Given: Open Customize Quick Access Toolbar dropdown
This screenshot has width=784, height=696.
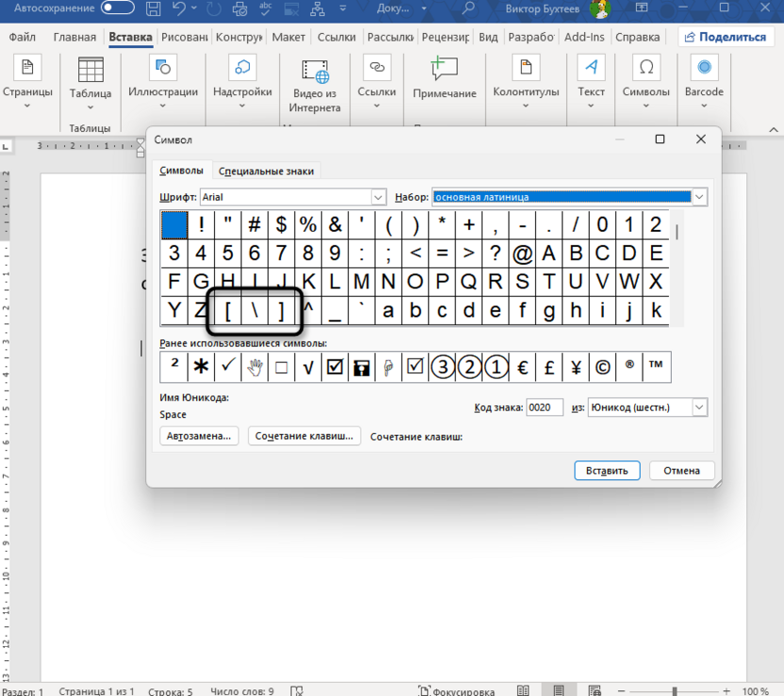Looking at the screenshot, I should [x=342, y=8].
